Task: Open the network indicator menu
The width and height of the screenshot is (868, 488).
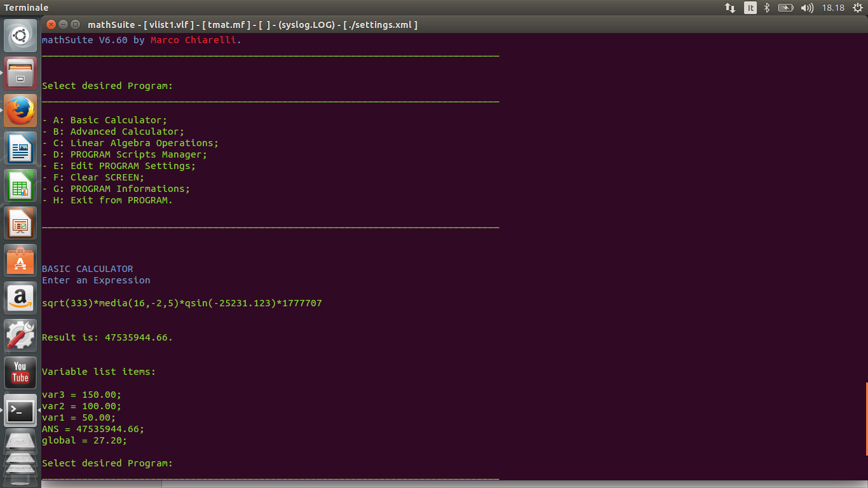Action: tap(730, 8)
